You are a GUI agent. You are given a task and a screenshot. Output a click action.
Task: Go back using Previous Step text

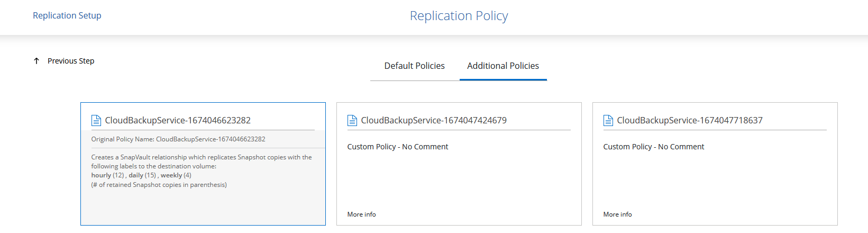tap(71, 61)
